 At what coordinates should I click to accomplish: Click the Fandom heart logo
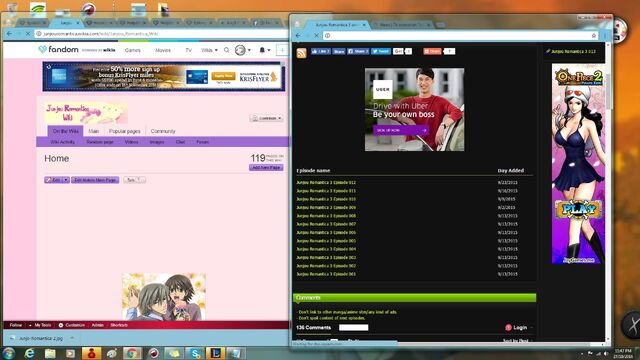[x=42, y=49]
